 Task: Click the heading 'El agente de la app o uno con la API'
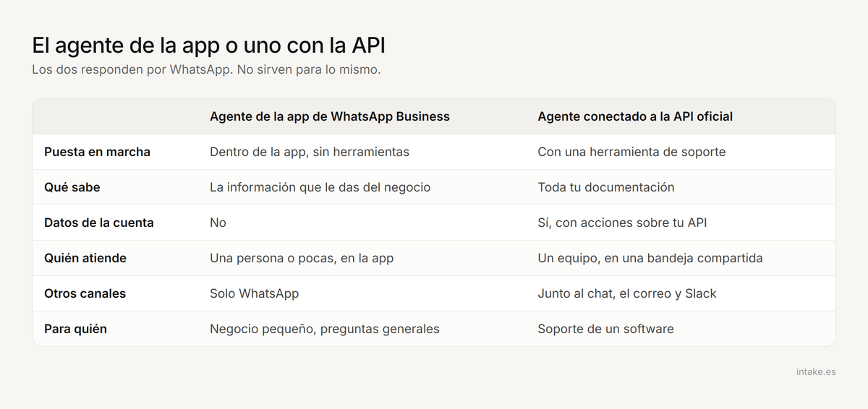tap(209, 46)
